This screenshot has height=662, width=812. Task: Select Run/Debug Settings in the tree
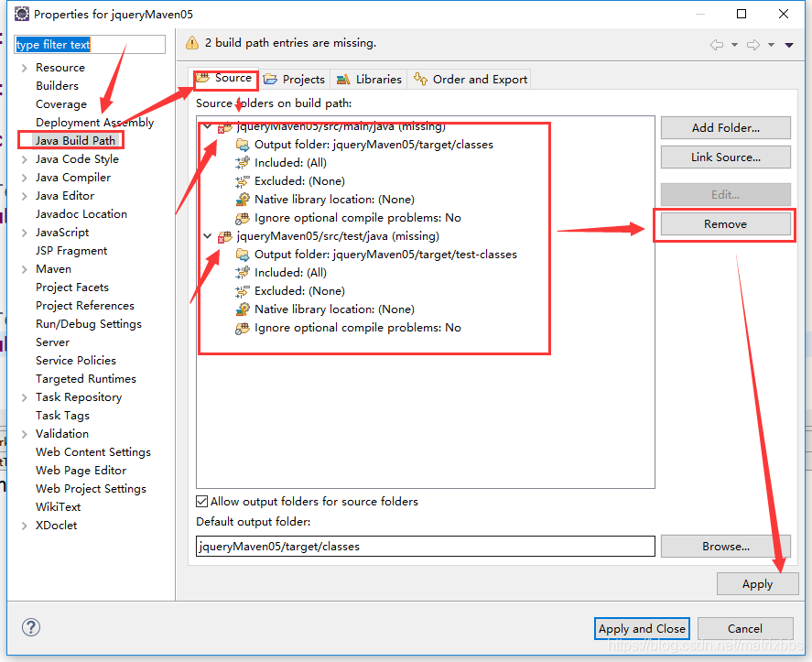coord(89,324)
